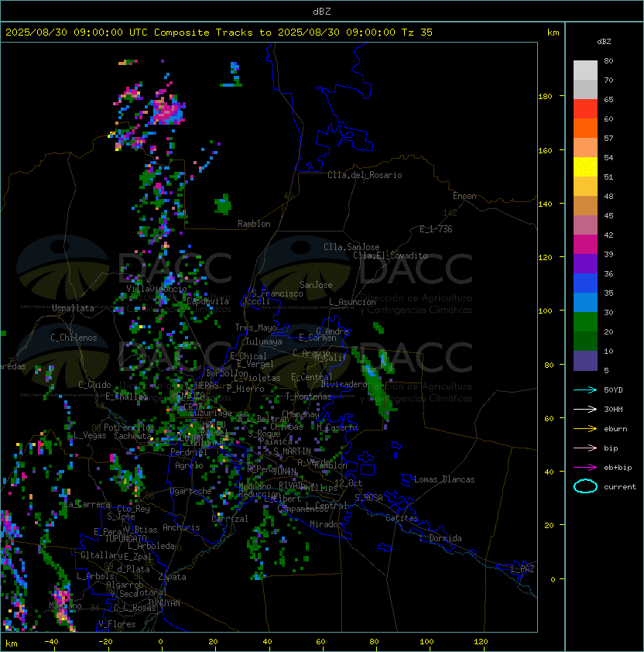Click the 'C_Guido' map label
The height and width of the screenshot is (652, 644).
(x=94, y=385)
